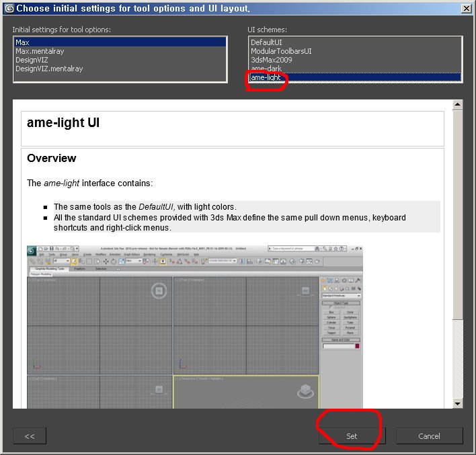Click the ame-light interface preview screenshot
The width and height of the screenshot is (476, 455).
(x=195, y=327)
